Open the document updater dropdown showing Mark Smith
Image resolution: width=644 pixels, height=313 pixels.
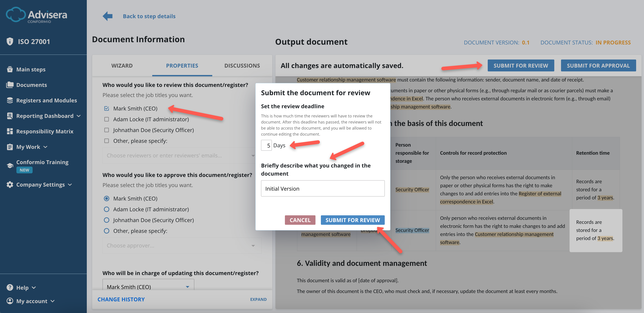point(148,286)
